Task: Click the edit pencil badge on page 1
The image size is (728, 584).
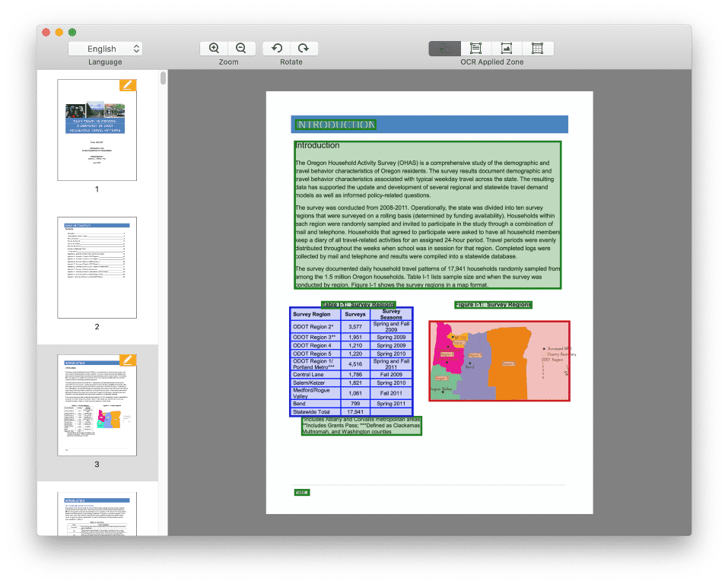Action: [x=128, y=85]
